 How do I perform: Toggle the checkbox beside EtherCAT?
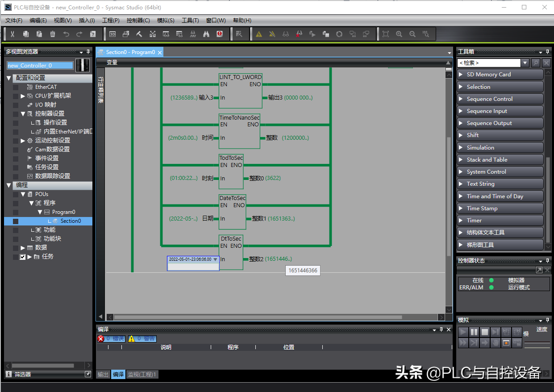click(x=16, y=87)
